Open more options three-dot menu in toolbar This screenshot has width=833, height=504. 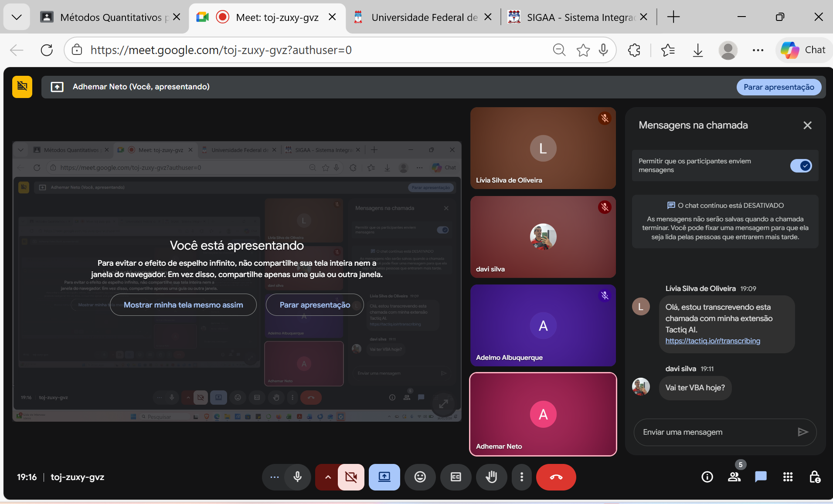tap(522, 477)
